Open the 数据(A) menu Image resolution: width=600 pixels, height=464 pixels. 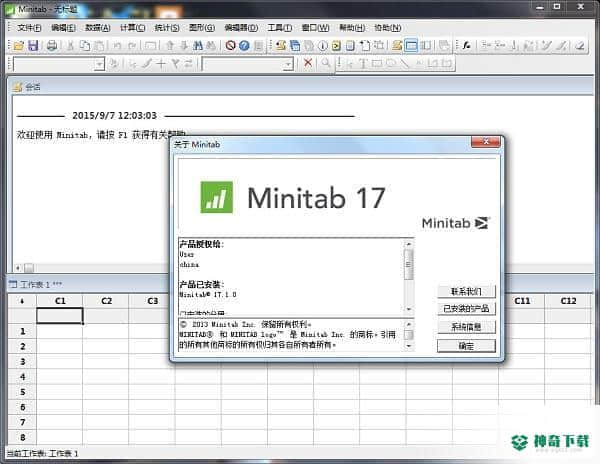(x=98, y=28)
